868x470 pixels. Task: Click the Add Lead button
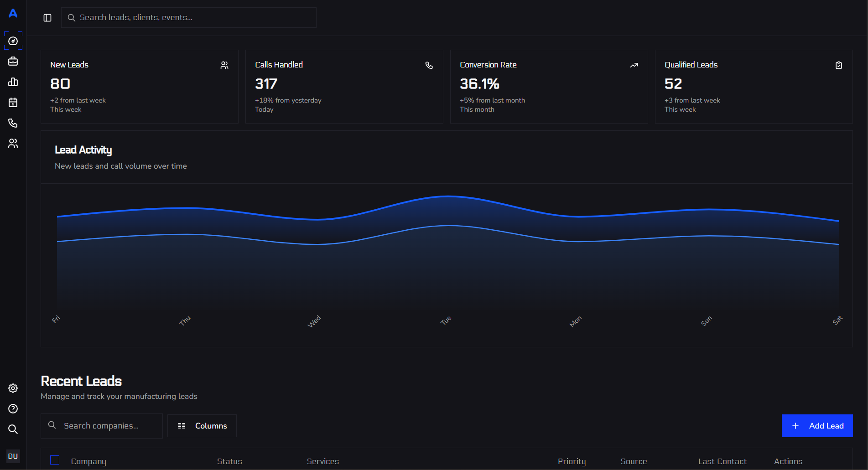click(x=817, y=425)
